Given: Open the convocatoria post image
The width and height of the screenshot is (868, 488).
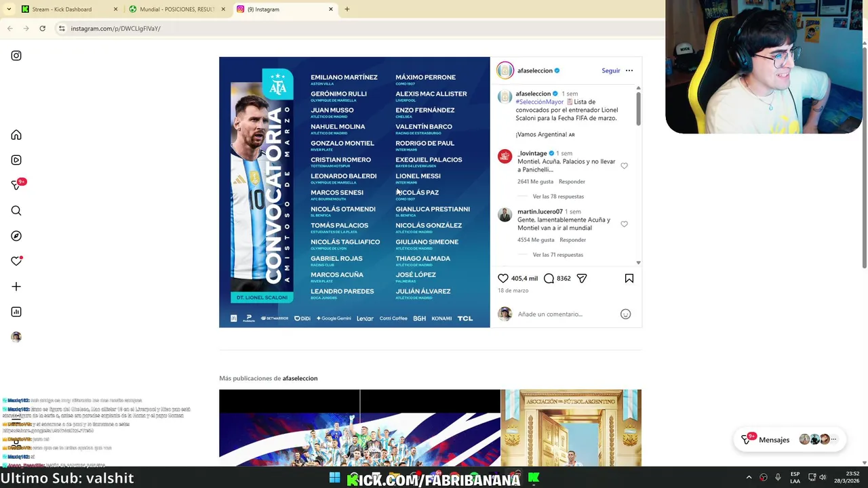Looking at the screenshot, I should (354, 192).
